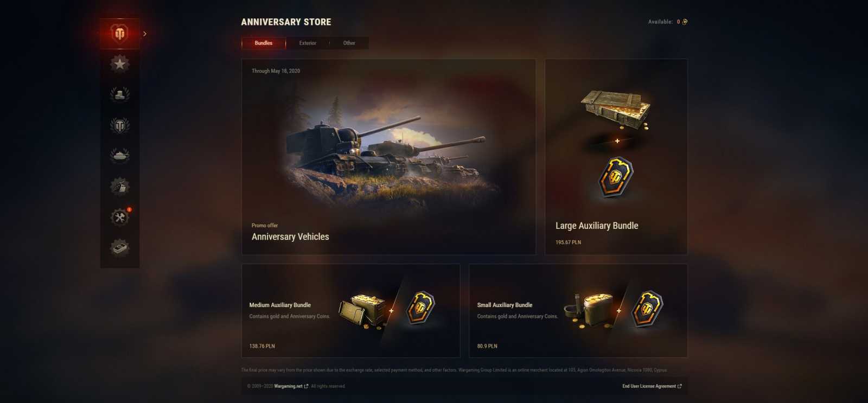868x403 pixels.
Task: Open the cash bundle icon at sidebar bottom
Action: coord(120,248)
